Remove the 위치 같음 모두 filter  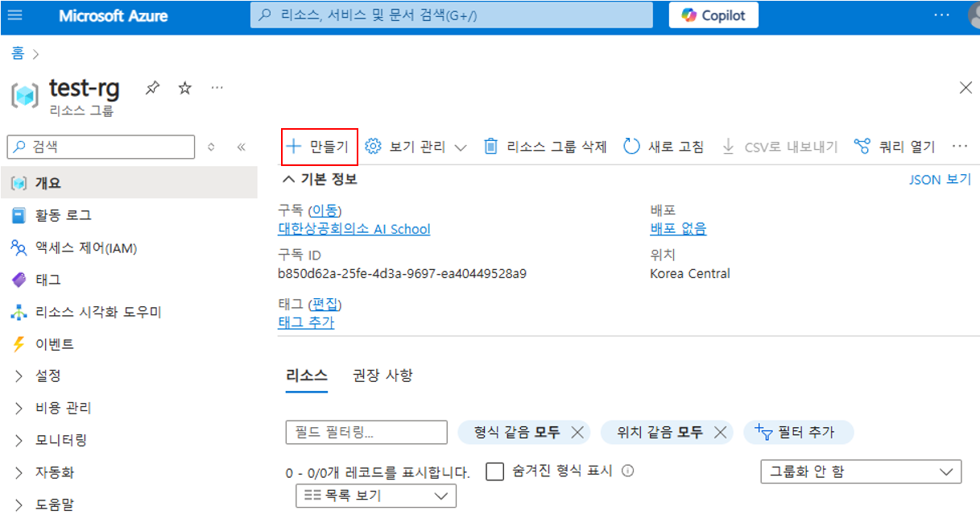click(720, 432)
